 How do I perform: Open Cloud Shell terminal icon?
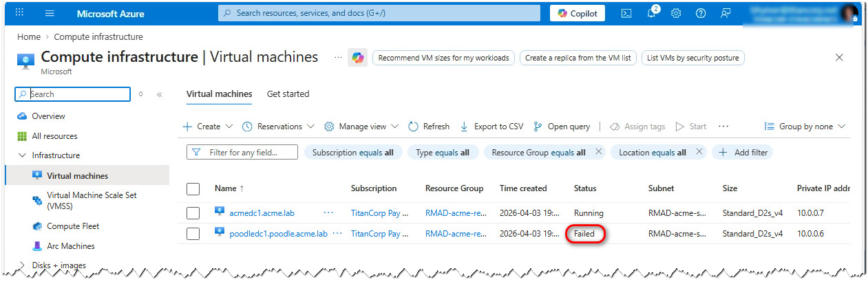click(x=626, y=13)
